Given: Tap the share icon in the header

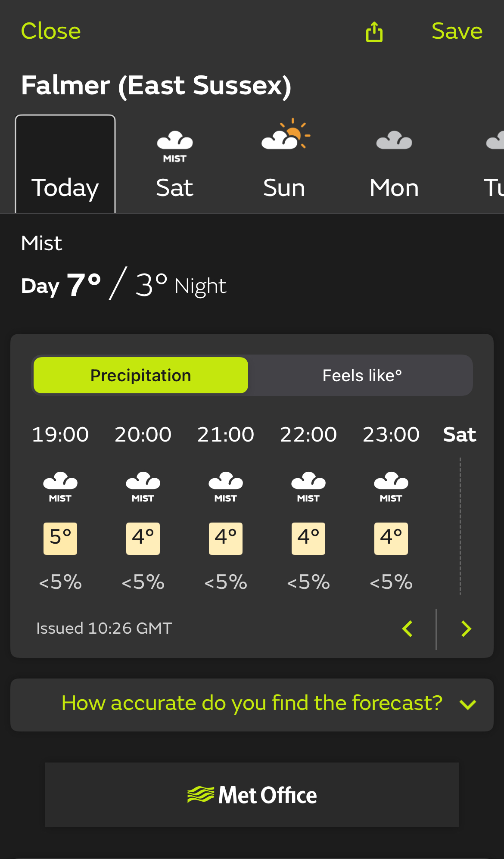Looking at the screenshot, I should (x=374, y=32).
